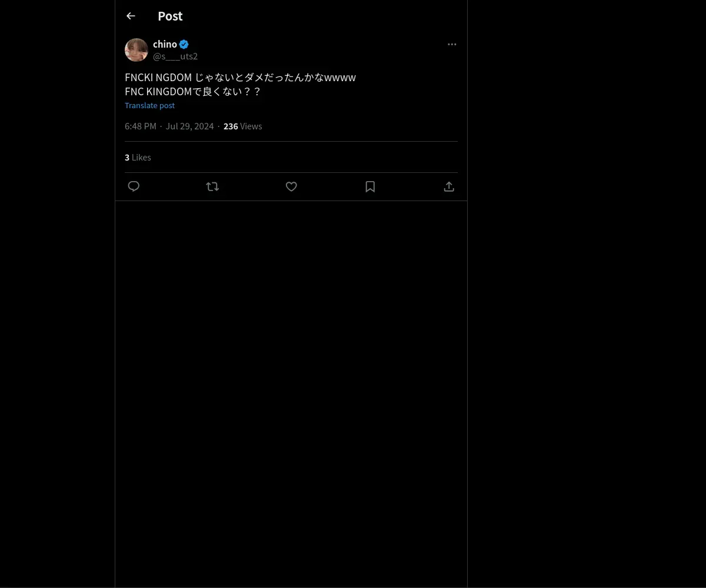This screenshot has width=706, height=588.
Task: Click the blue verified badge beside chino
Action: pyautogui.click(x=184, y=44)
